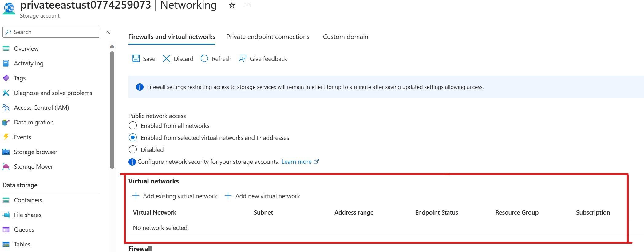
Task: Open the more options ellipsis menu
Action: 247,5
